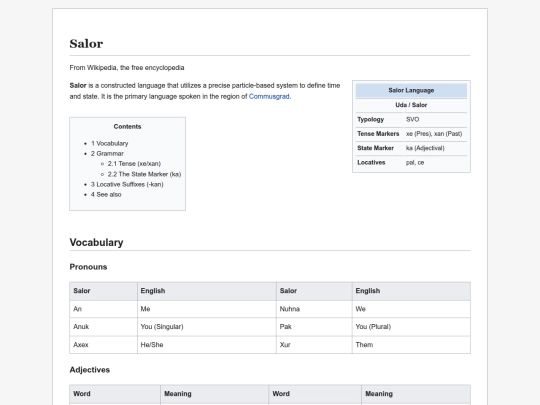Open '2.1 Tense (xe/xan)' contents entry

click(134, 164)
